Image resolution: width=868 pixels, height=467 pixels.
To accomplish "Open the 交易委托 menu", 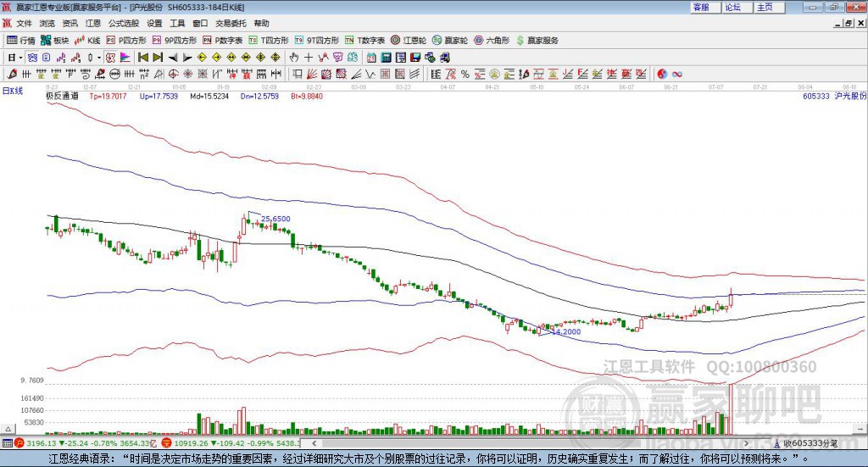I will coord(231,23).
